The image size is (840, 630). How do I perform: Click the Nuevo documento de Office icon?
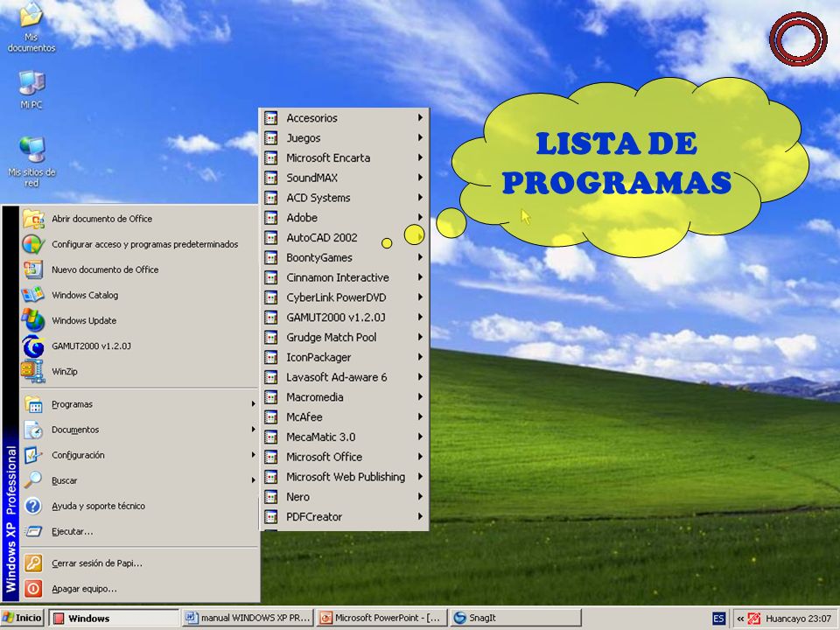(x=33, y=269)
